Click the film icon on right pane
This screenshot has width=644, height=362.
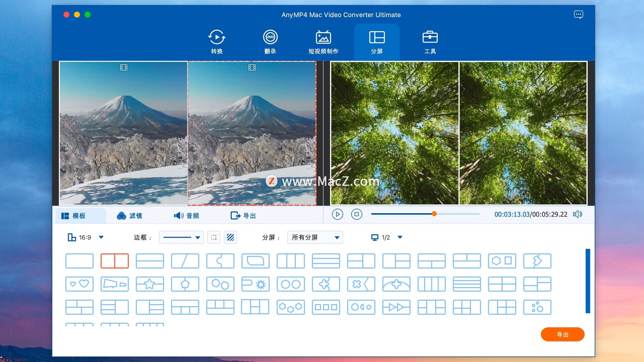252,67
